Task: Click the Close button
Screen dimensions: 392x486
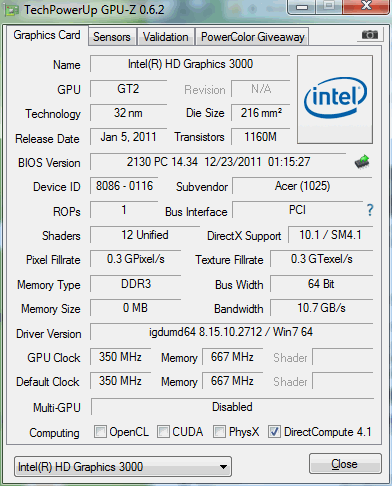Action: [x=345, y=464]
